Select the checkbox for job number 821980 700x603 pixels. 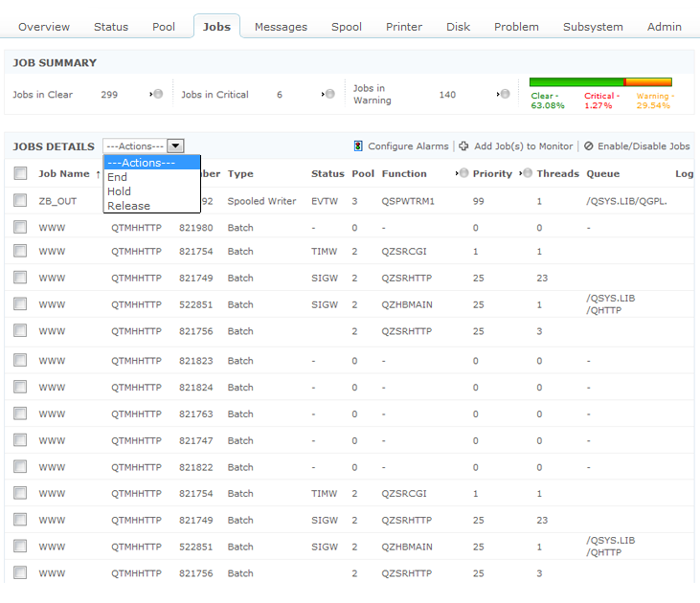click(20, 228)
